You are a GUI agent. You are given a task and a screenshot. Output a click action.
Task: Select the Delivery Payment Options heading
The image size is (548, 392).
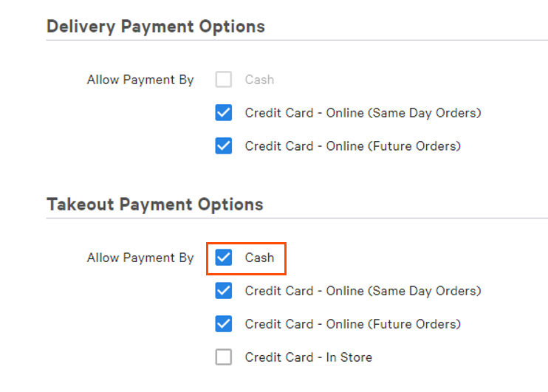[156, 27]
